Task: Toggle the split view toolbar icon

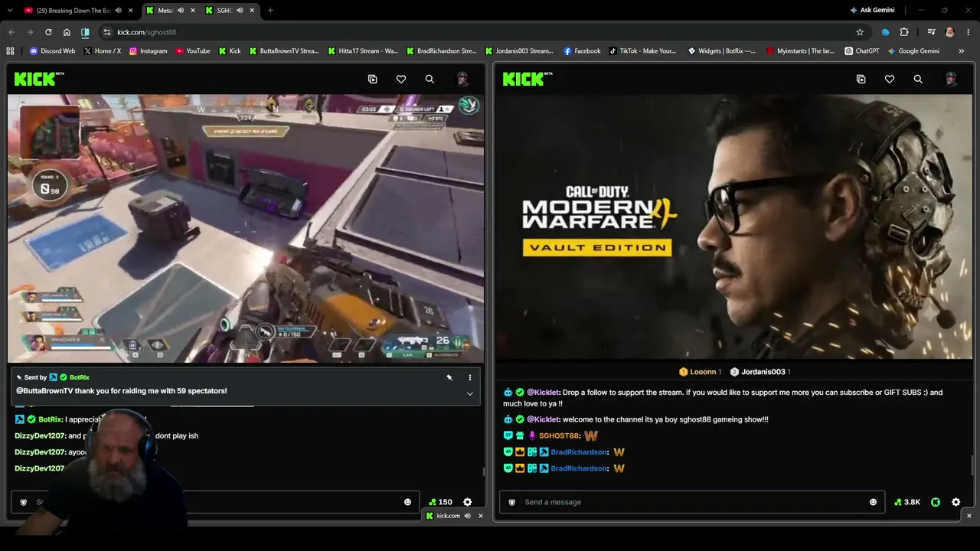Action: click(x=85, y=32)
